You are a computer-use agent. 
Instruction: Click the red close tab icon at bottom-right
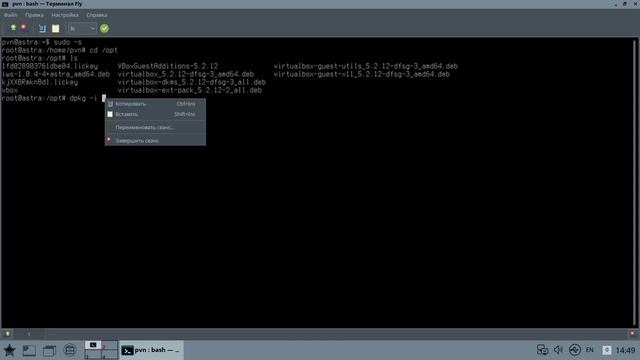pos(632,334)
